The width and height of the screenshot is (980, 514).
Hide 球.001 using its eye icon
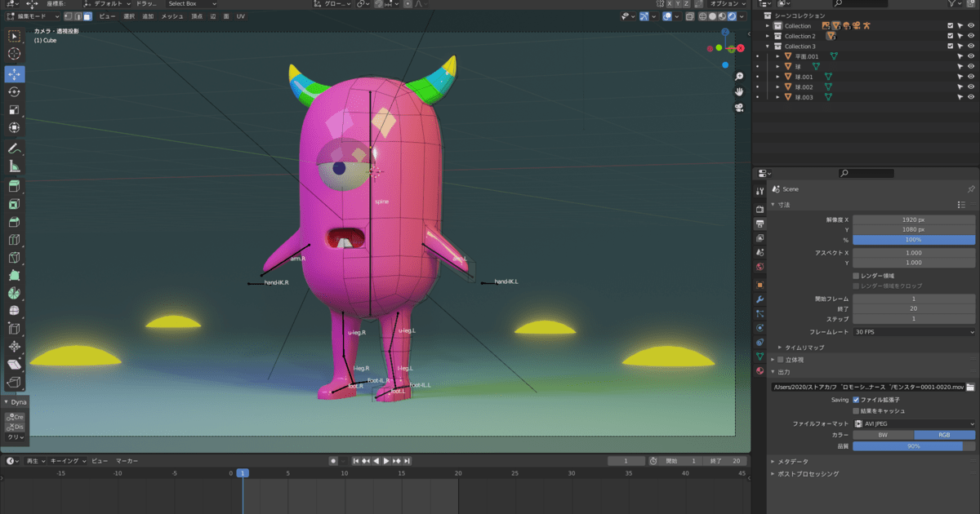click(x=971, y=77)
